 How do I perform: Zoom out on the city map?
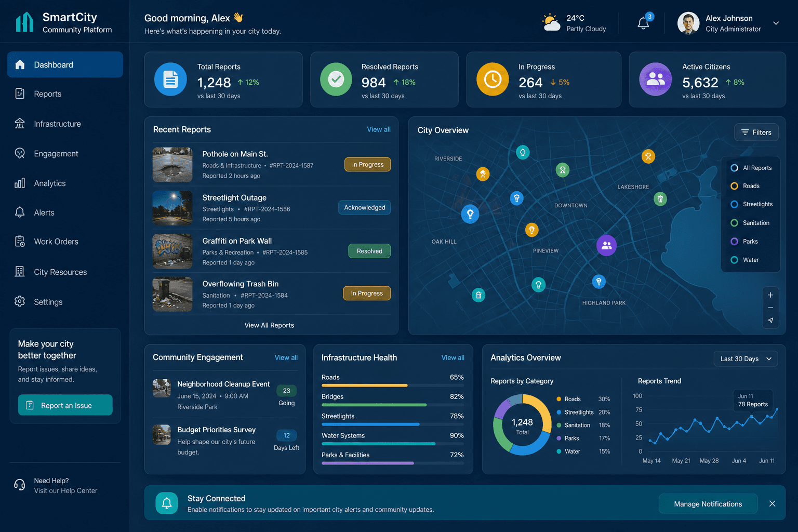[x=770, y=308]
